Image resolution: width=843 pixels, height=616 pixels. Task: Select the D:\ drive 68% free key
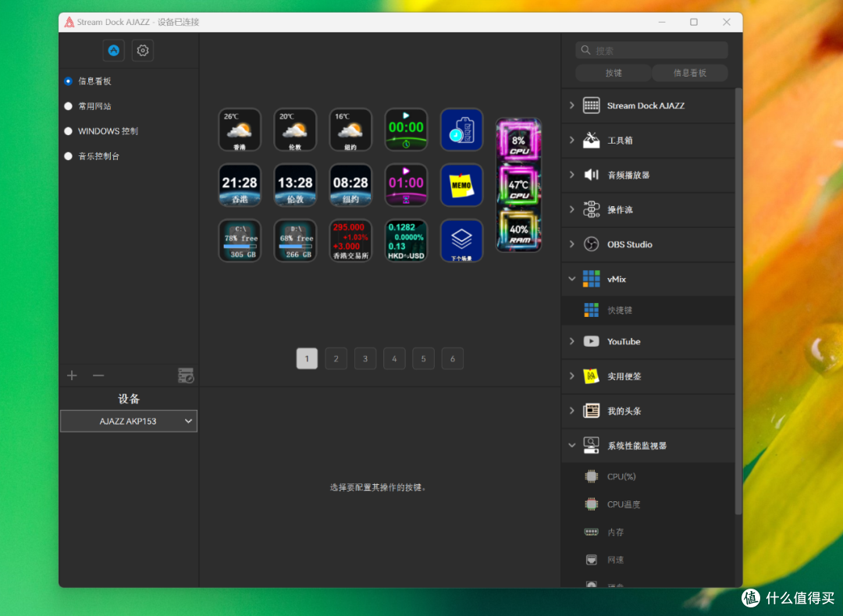coord(295,240)
